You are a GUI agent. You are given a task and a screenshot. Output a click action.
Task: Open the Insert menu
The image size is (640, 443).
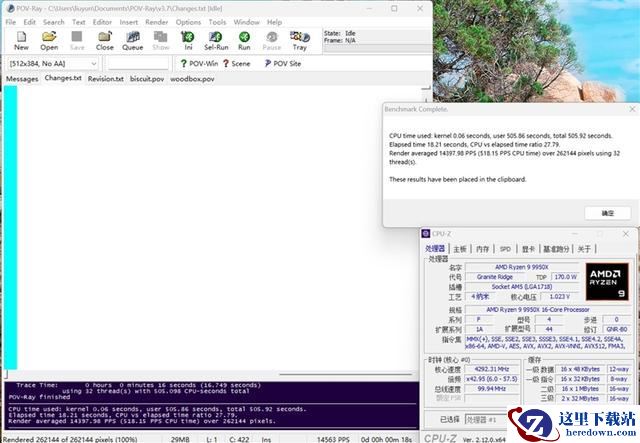(129, 22)
